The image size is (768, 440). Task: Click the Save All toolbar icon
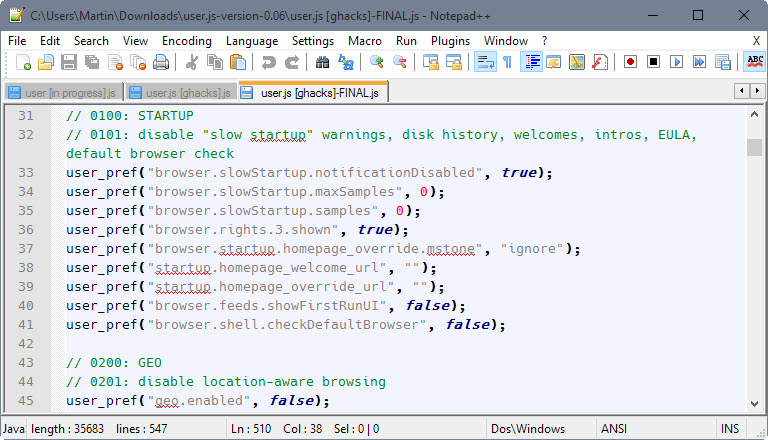pyautogui.click(x=92, y=62)
